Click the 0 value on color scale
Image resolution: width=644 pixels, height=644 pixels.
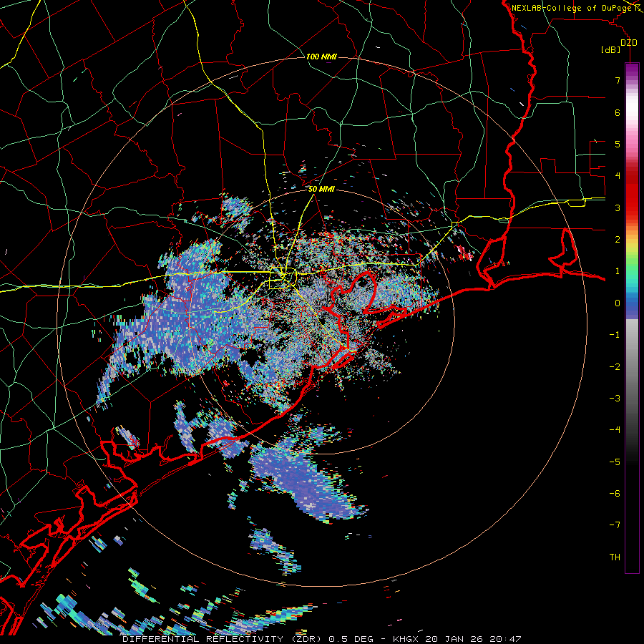(618, 303)
